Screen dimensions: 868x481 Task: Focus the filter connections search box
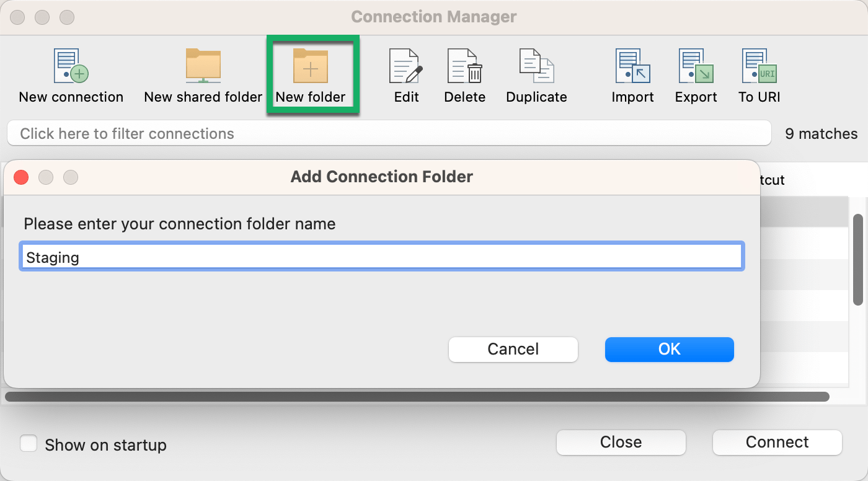point(389,134)
